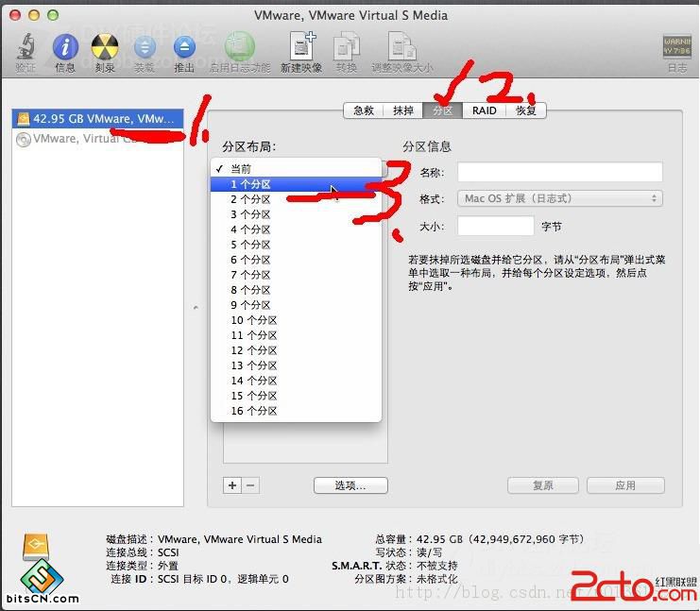700x611 pixels.
Task: Choose 14 个分区 from layout menu
Action: tap(296, 381)
